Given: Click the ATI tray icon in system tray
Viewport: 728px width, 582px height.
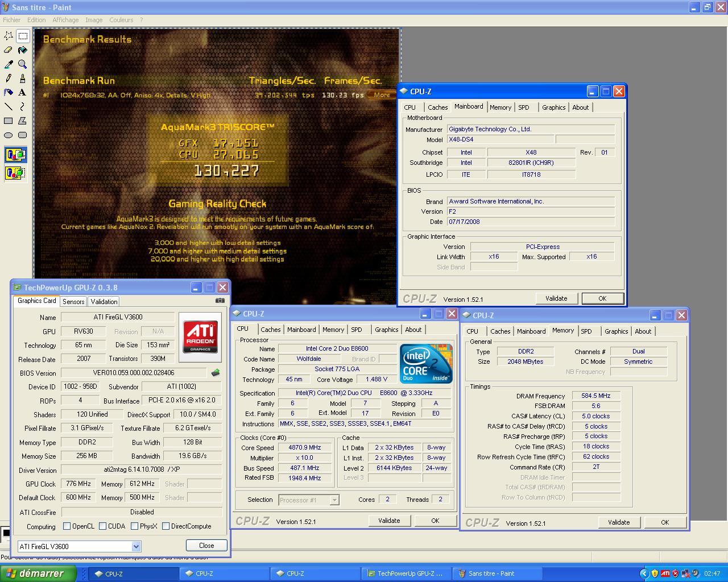Looking at the screenshot, I should click(665, 573).
